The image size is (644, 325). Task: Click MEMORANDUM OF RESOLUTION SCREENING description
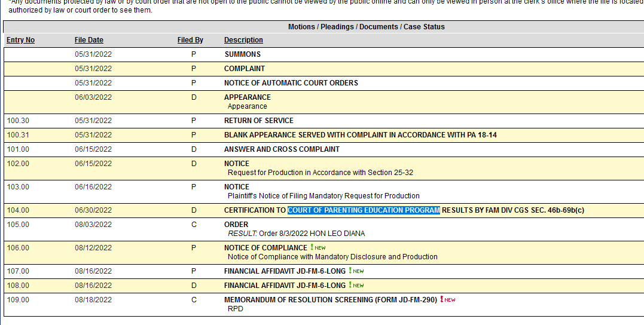[x=331, y=300]
